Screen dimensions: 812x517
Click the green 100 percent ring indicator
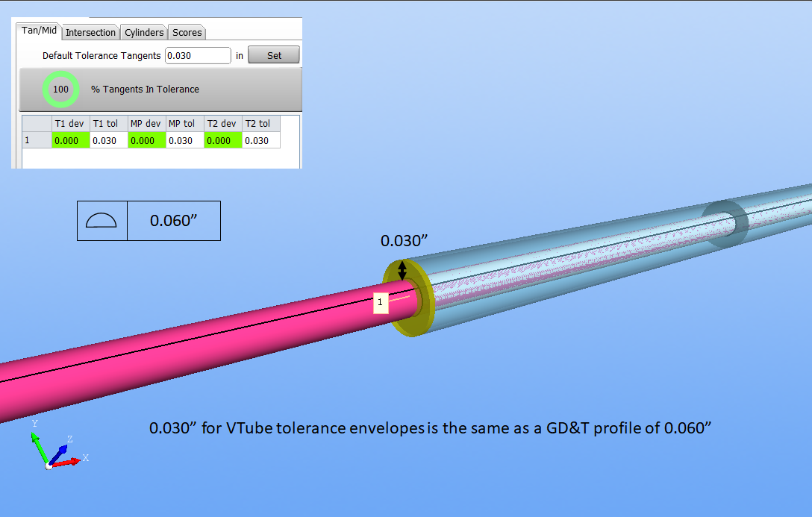[x=61, y=90]
